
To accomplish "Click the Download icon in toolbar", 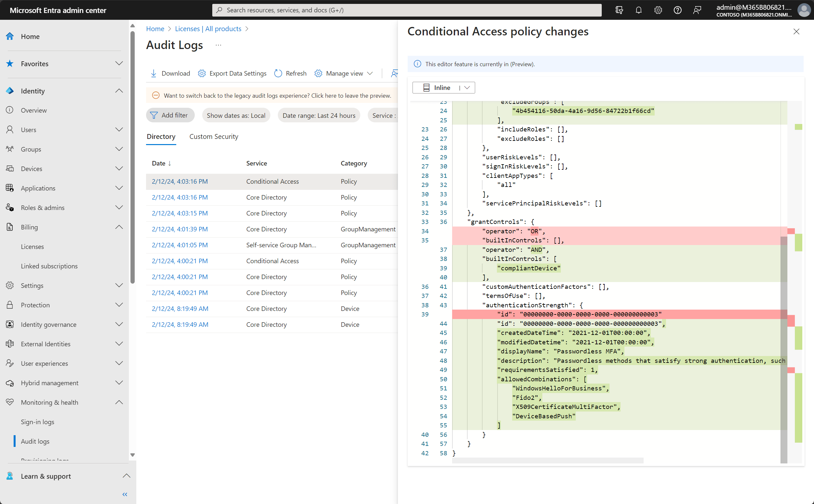I will pos(154,73).
